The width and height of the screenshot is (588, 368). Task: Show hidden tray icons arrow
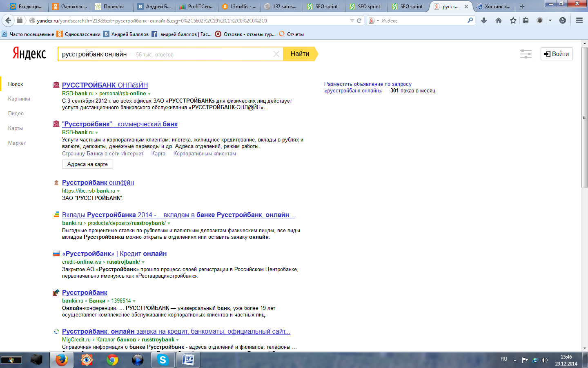pyautogui.click(x=515, y=360)
